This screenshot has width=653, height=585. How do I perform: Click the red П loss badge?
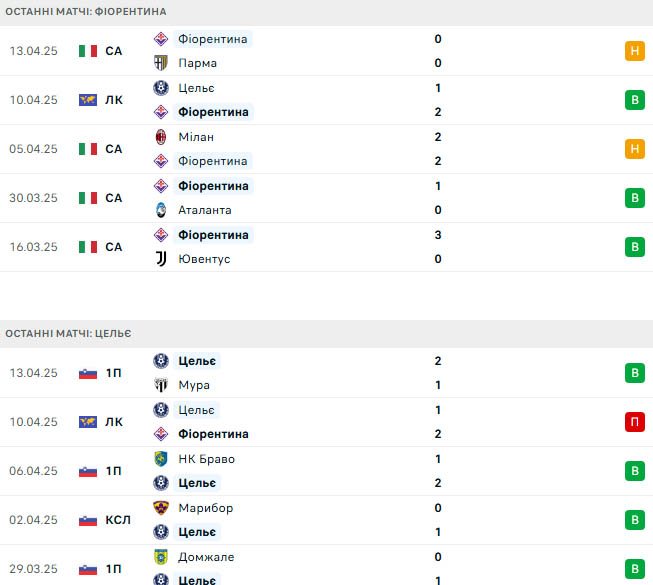click(x=635, y=422)
